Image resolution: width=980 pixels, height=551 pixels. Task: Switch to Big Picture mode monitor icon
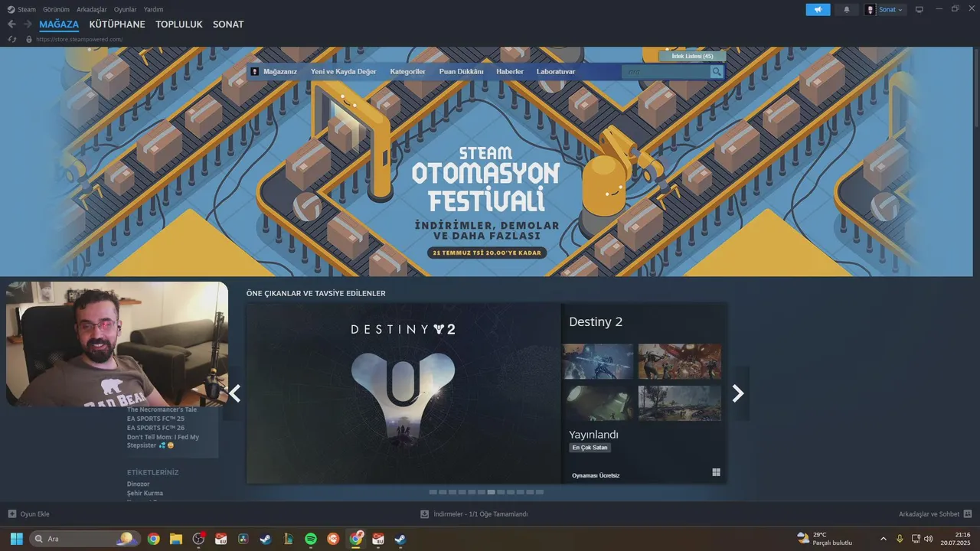coord(920,9)
